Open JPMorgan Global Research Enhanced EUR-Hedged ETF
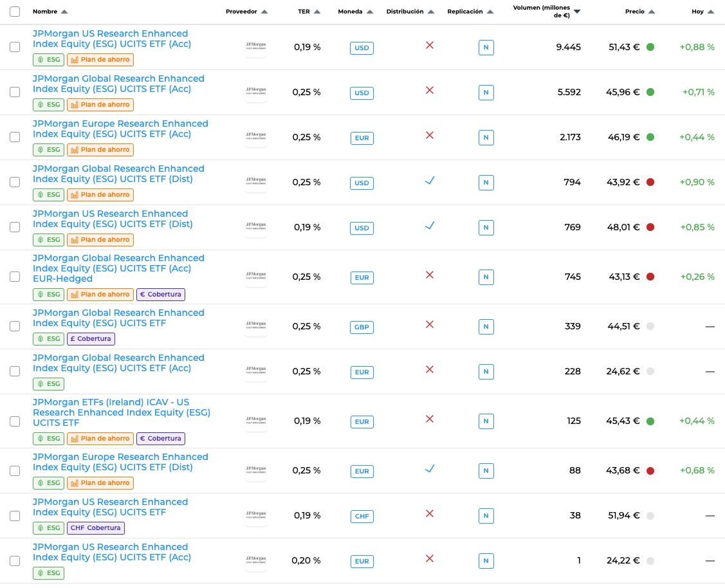Viewport: 725px width, 588px height. tap(118, 268)
